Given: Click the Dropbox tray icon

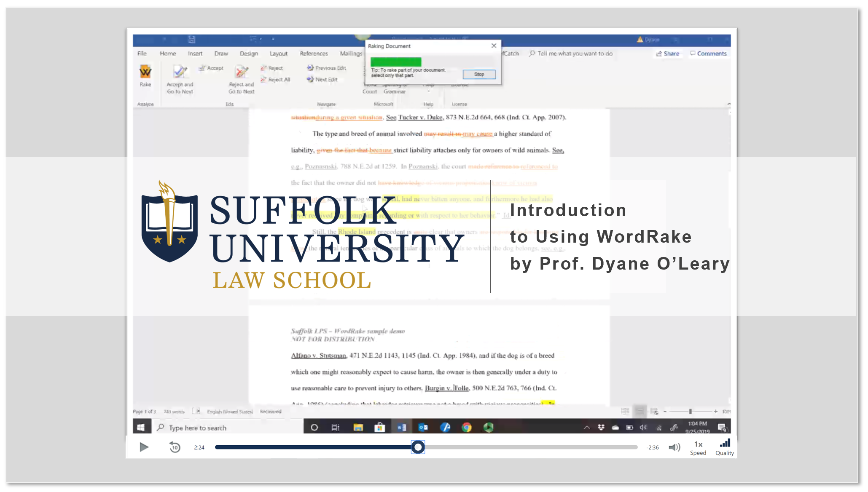Looking at the screenshot, I should tap(601, 428).
